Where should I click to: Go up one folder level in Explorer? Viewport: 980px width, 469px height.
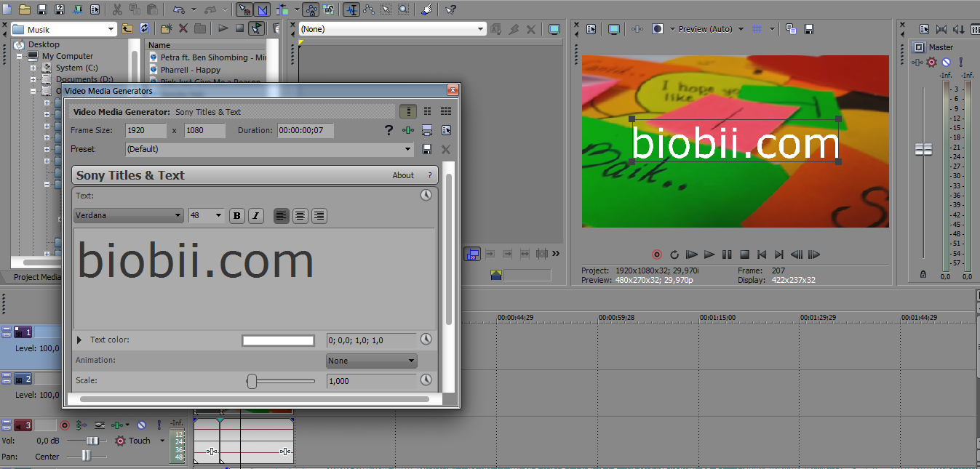127,29
